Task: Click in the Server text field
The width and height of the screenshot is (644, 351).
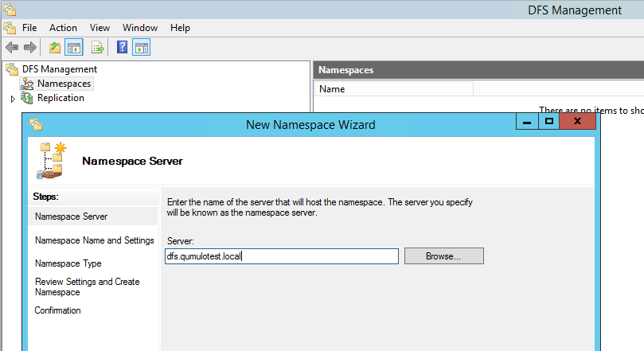Action: tap(281, 256)
